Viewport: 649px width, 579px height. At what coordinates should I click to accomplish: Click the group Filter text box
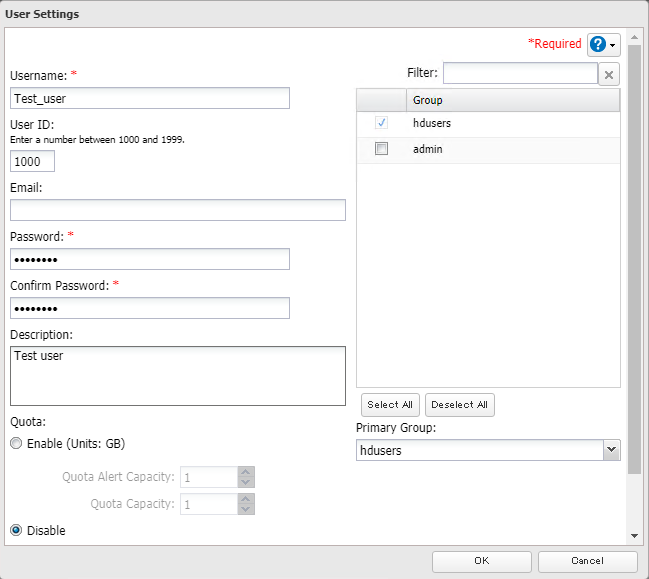click(519, 73)
